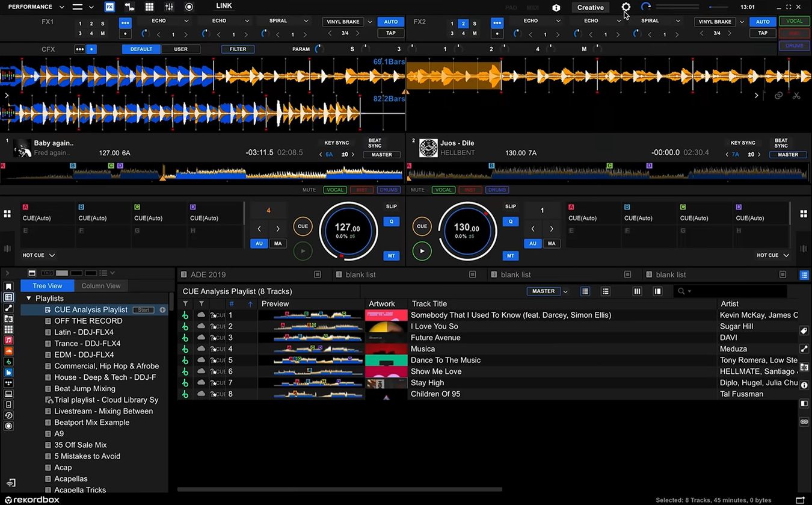Select ADE 2019 playlist palette tab
Image resolution: width=812 pixels, height=505 pixels.
coord(251,274)
